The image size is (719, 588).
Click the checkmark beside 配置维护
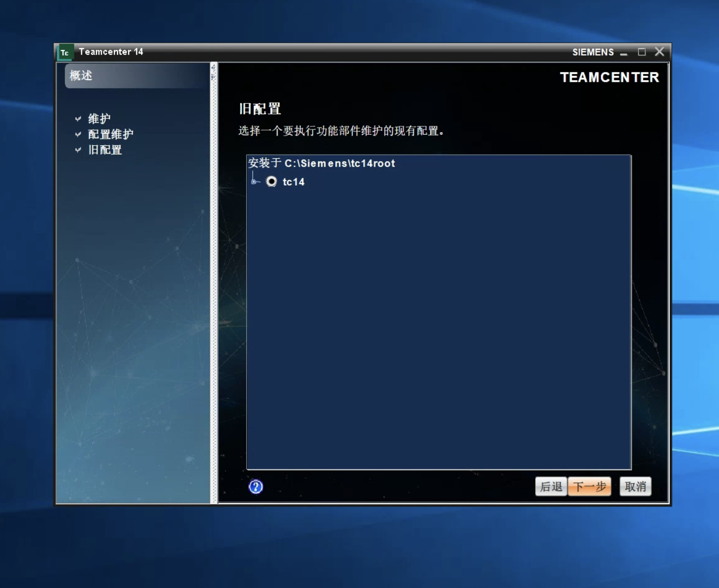(78, 135)
